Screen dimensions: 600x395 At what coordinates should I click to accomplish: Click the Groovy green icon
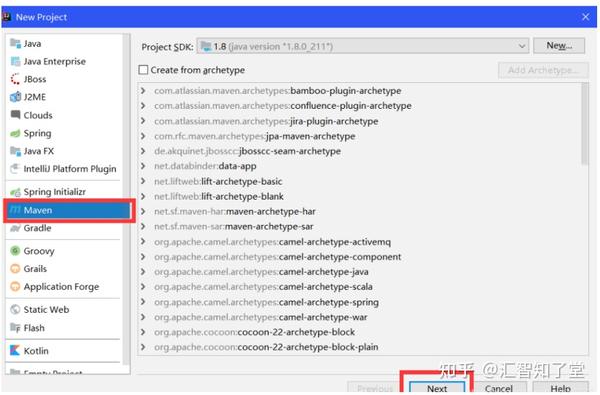[x=15, y=251]
